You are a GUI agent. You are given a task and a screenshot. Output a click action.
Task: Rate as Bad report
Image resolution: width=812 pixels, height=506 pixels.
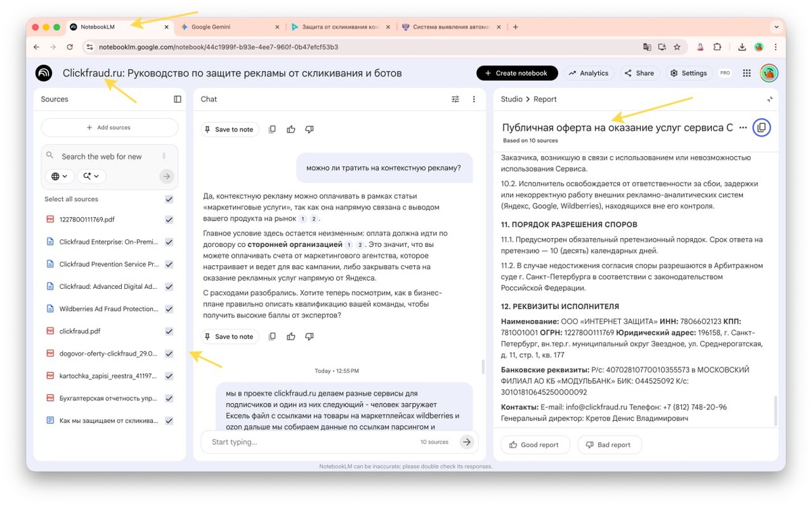(610, 444)
